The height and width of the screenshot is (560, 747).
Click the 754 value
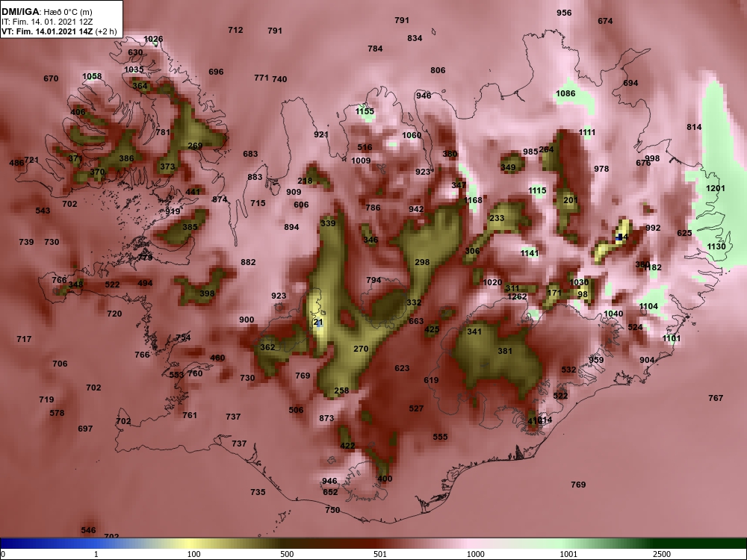(x=183, y=337)
